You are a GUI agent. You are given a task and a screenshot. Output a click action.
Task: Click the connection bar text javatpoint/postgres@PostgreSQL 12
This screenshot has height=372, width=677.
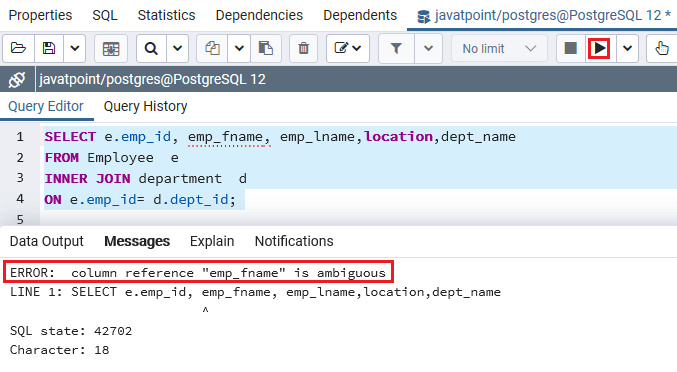[x=152, y=79]
